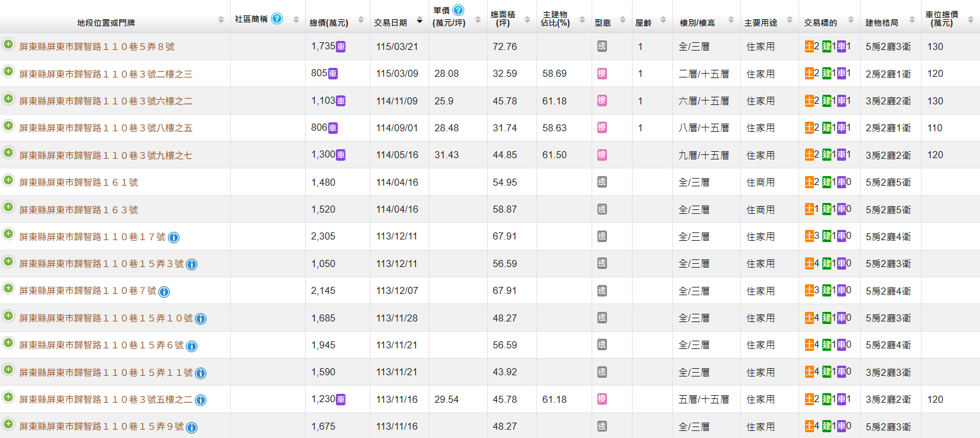980x438 pixels.
Task: Expand details of 110巷3號八樓之五 row
Action: pyautogui.click(x=8, y=126)
